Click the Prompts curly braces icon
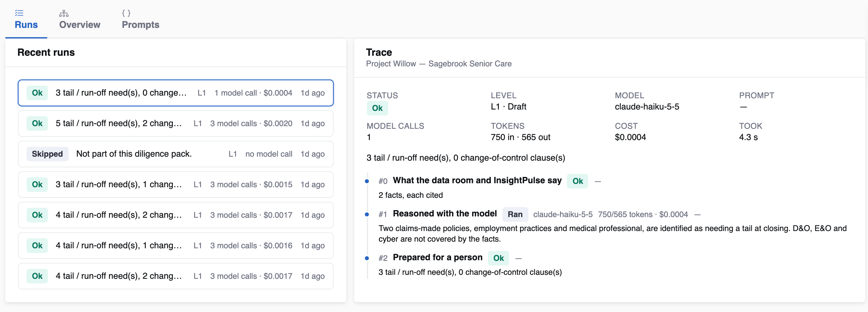This screenshot has height=312, width=868. tap(126, 13)
